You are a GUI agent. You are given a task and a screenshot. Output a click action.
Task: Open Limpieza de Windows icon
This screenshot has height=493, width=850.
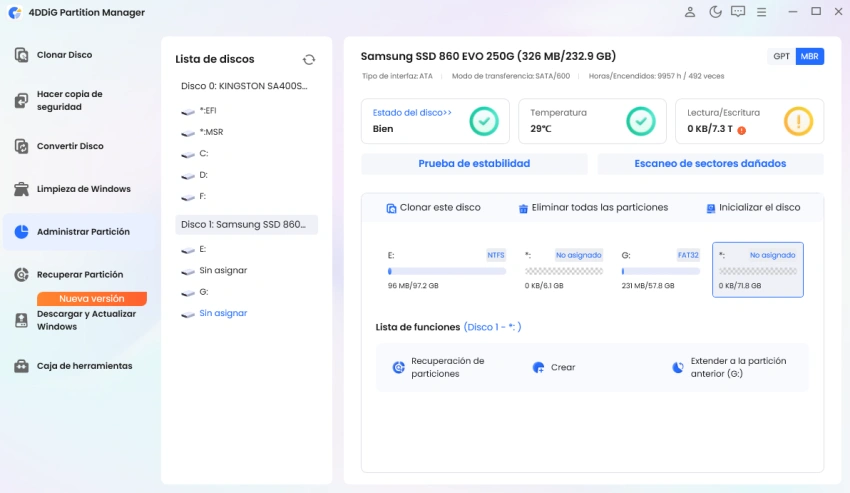click(x=21, y=189)
